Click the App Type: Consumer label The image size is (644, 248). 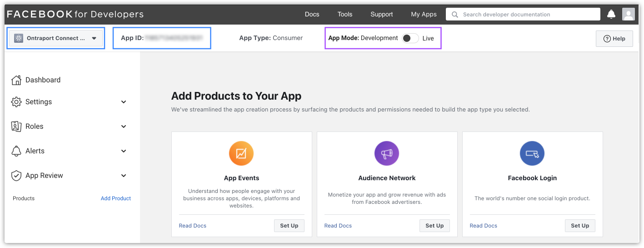[271, 38]
